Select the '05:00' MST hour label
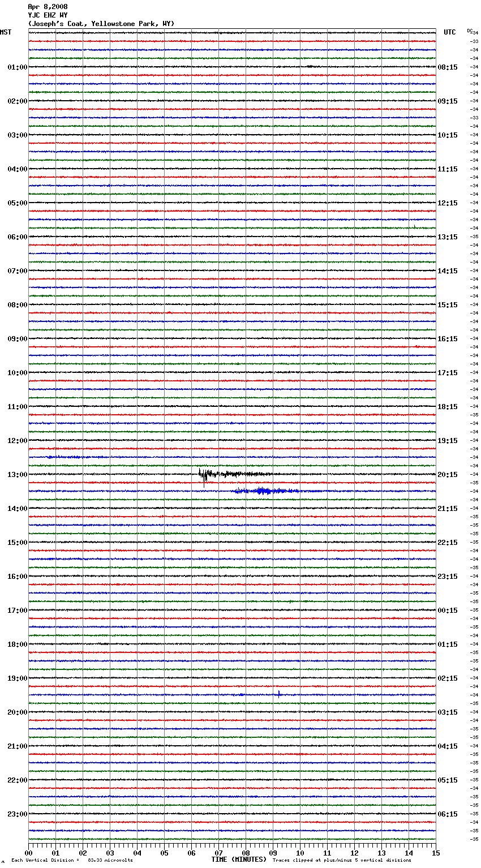The image size is (481, 868). 18,203
